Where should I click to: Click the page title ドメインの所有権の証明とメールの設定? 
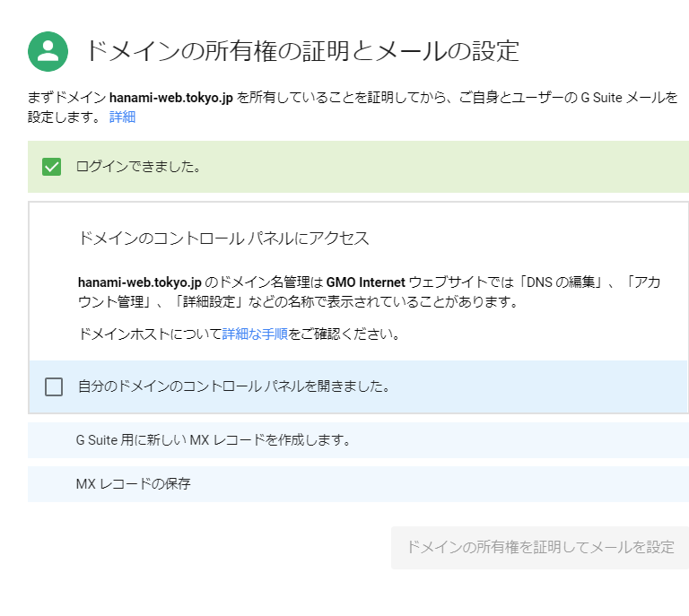302,51
